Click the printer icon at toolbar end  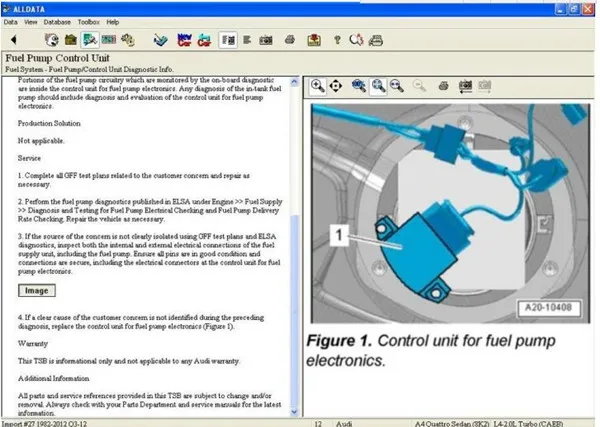(376, 40)
